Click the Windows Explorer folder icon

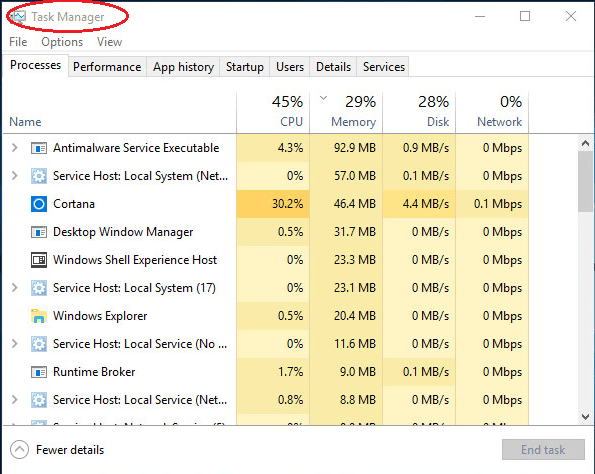click(39, 316)
